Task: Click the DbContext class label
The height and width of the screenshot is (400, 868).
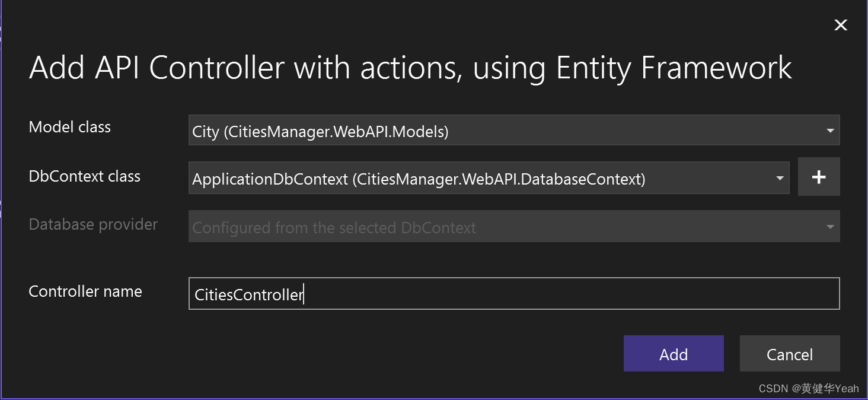Action: tap(84, 176)
